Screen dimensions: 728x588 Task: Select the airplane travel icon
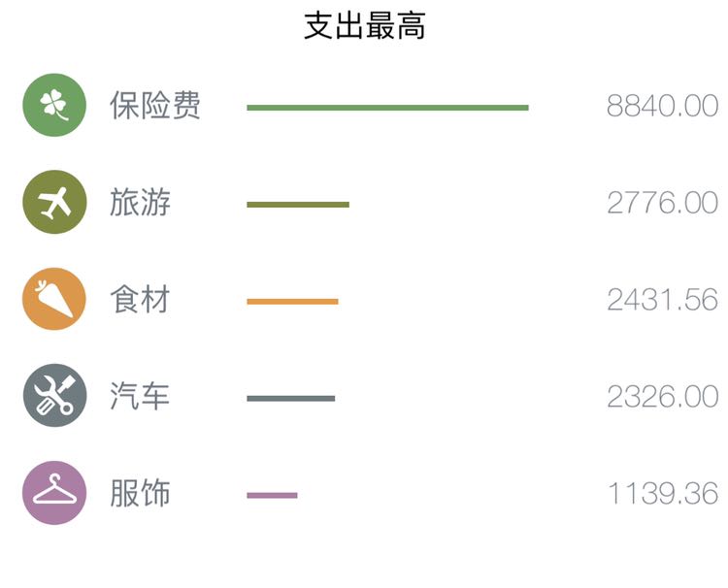(x=54, y=202)
